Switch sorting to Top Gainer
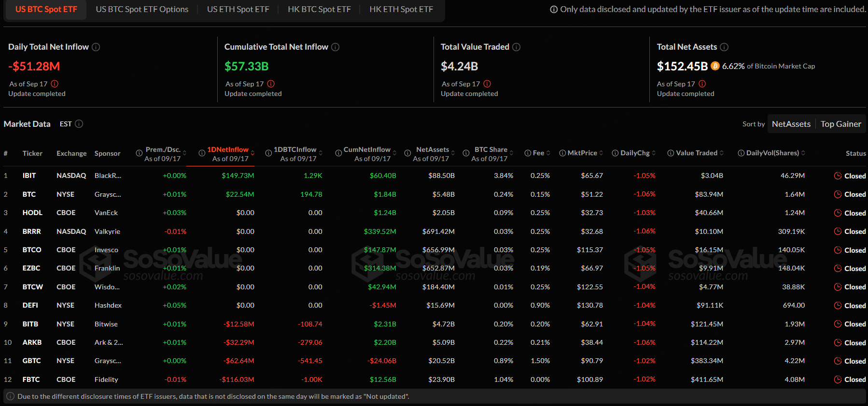Image resolution: width=868 pixels, height=406 pixels. coord(840,124)
